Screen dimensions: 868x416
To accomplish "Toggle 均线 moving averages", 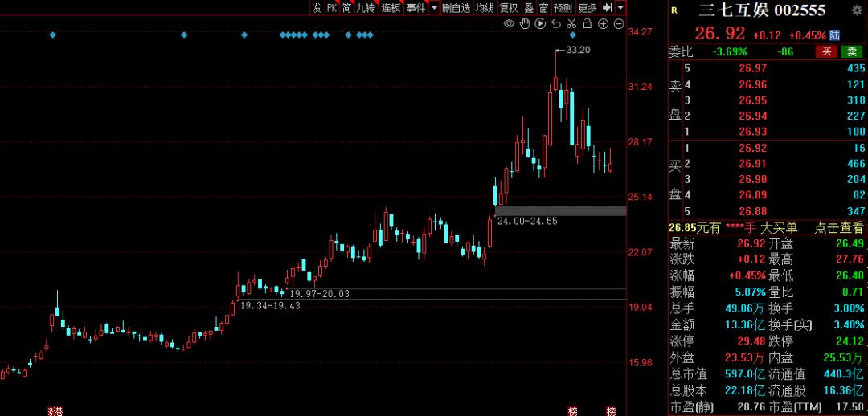I will (x=485, y=8).
